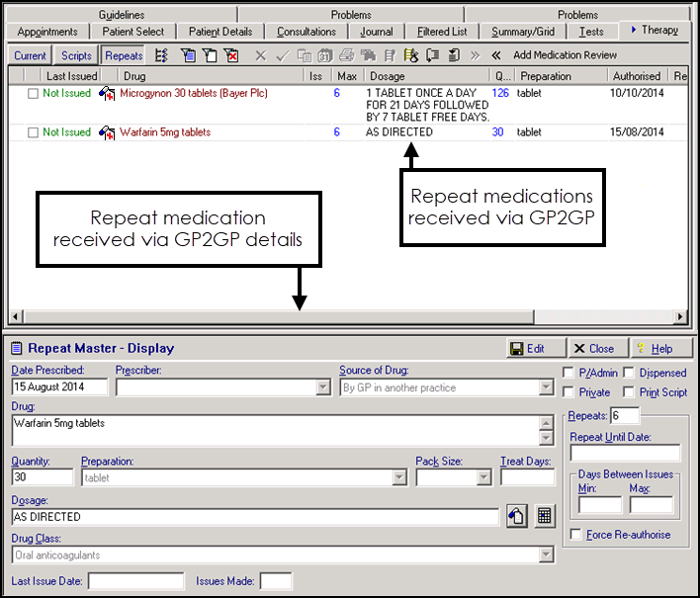Click the dosage lookup icon beside Dosage field
This screenshot has width=700, height=598.
tap(515, 516)
